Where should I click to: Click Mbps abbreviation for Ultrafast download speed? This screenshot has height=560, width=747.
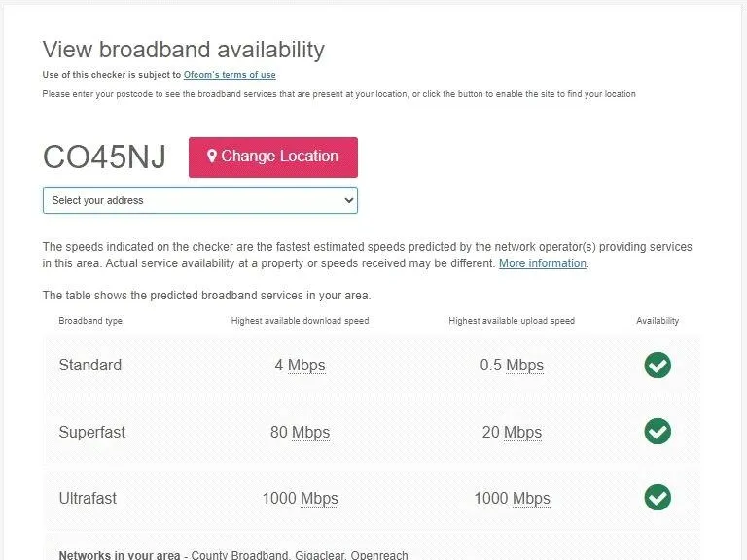click(x=319, y=498)
